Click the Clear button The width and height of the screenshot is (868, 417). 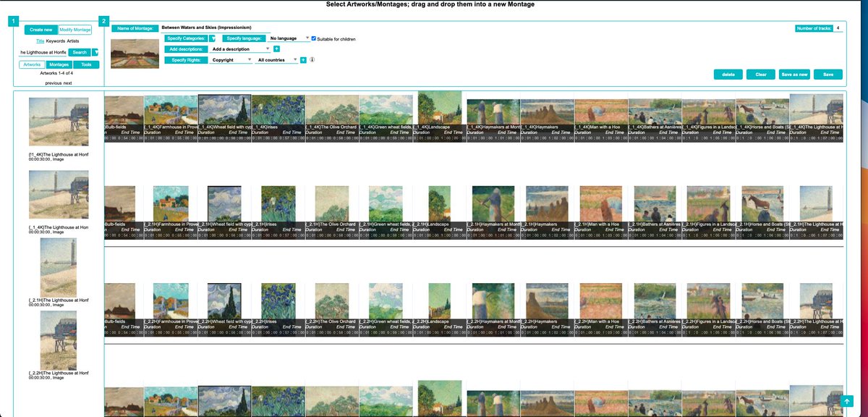[760, 75]
